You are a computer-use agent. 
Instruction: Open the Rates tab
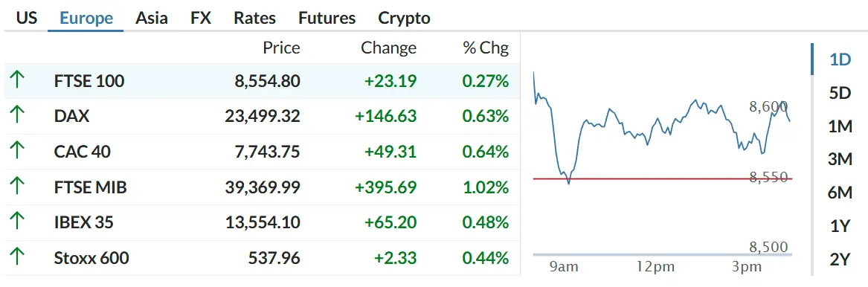click(x=254, y=18)
